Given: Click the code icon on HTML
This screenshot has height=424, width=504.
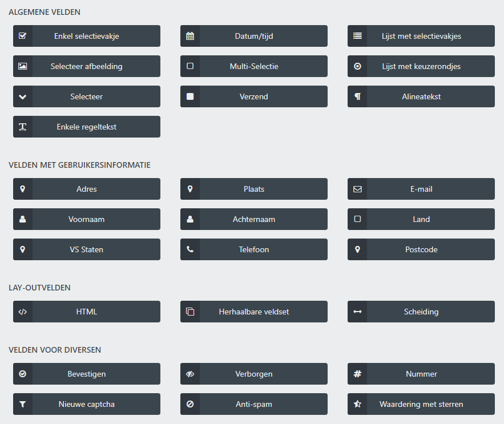Looking at the screenshot, I should point(23,312).
